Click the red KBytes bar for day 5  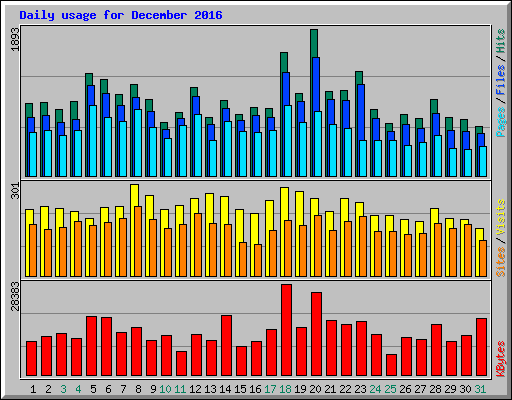coord(91,346)
